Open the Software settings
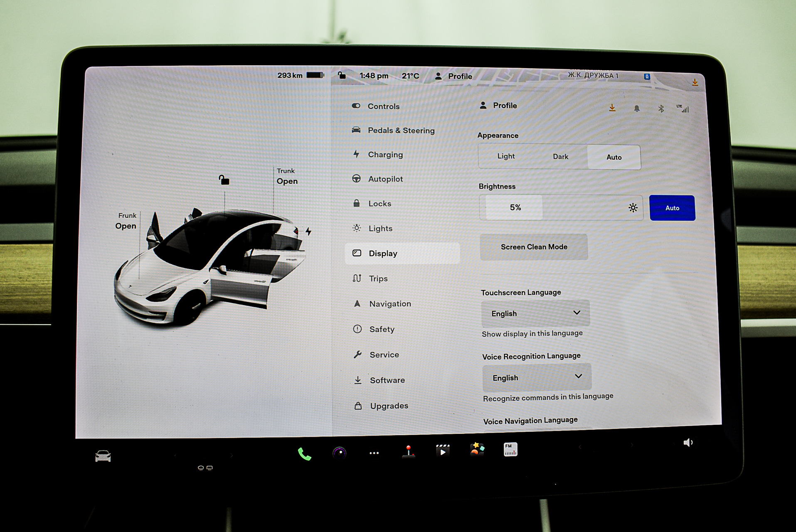This screenshot has height=532, width=796. (379, 380)
